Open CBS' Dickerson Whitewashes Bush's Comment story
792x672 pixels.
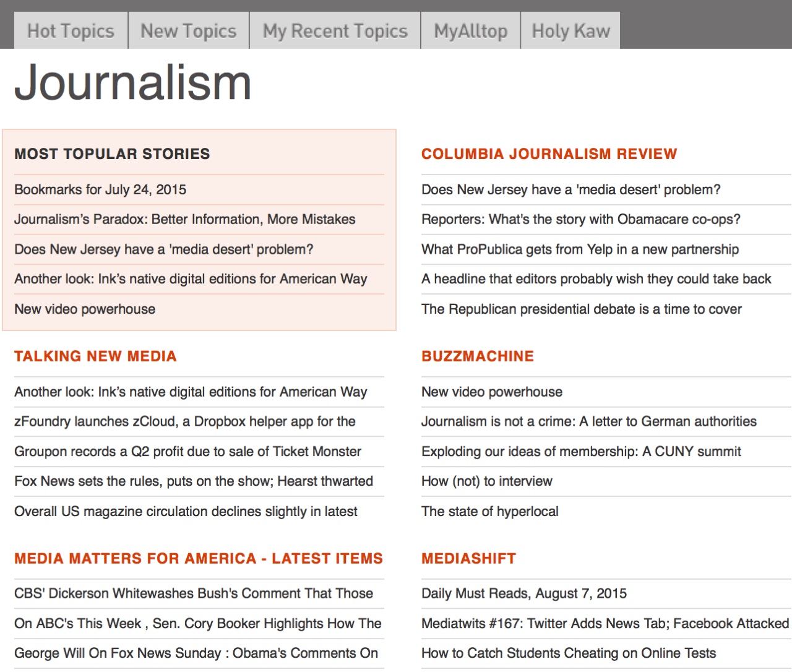194,594
